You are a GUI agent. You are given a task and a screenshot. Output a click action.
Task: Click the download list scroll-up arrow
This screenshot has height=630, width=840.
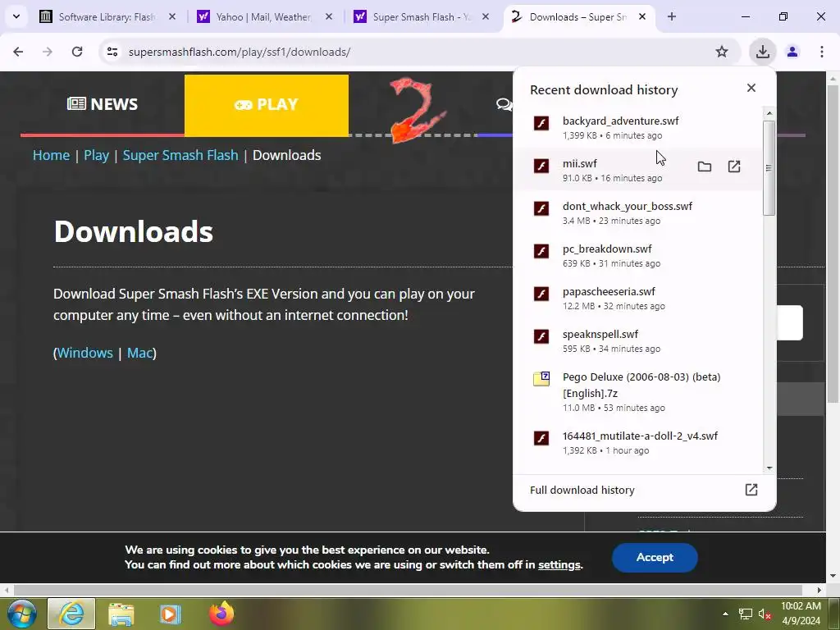click(x=769, y=113)
